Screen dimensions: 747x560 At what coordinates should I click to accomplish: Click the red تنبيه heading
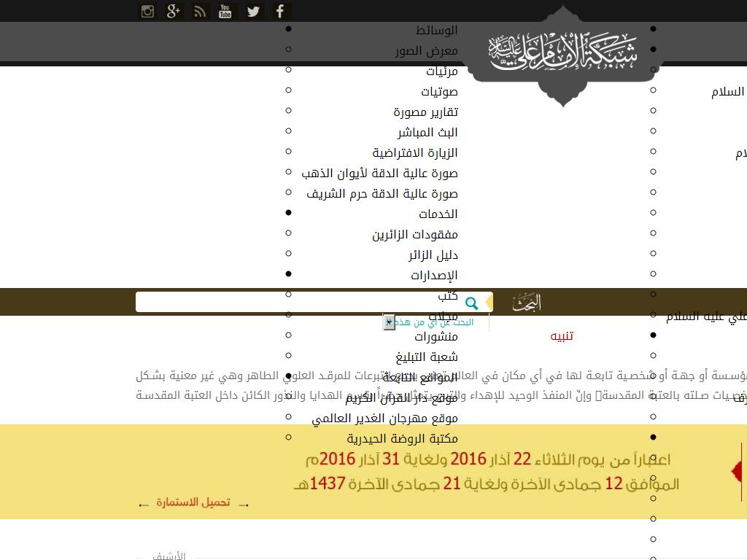coord(562,335)
